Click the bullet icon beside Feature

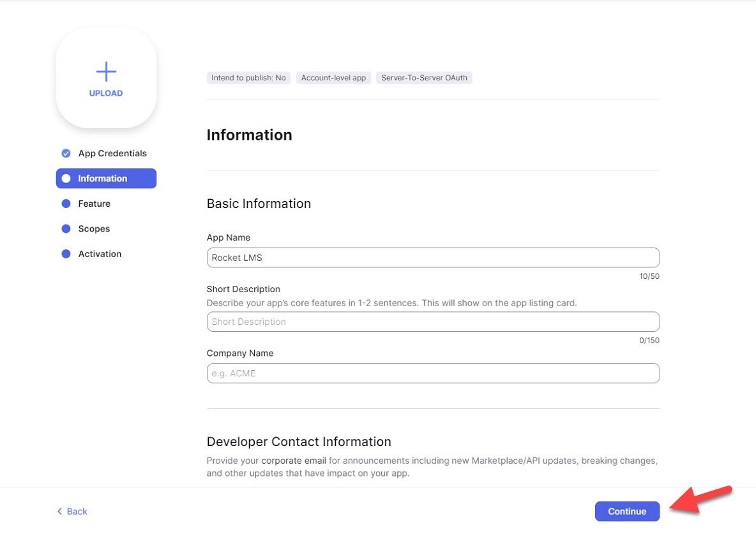pyautogui.click(x=66, y=204)
